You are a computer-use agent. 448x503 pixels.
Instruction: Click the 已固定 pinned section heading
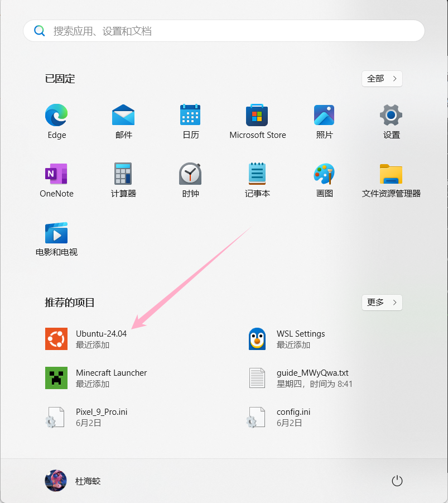click(x=60, y=79)
